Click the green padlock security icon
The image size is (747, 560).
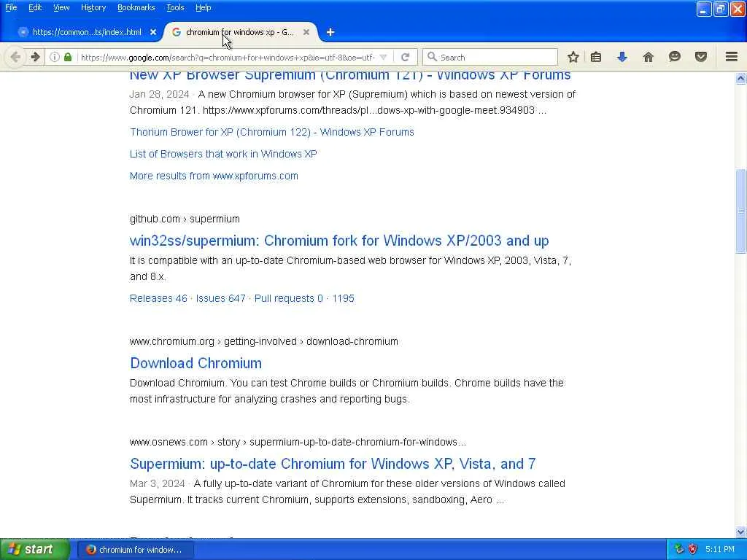68,57
